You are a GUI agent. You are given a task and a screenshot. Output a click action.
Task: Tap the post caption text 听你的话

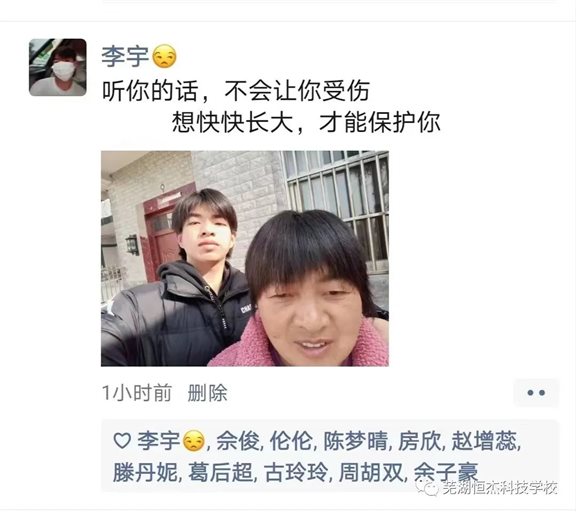click(x=150, y=90)
